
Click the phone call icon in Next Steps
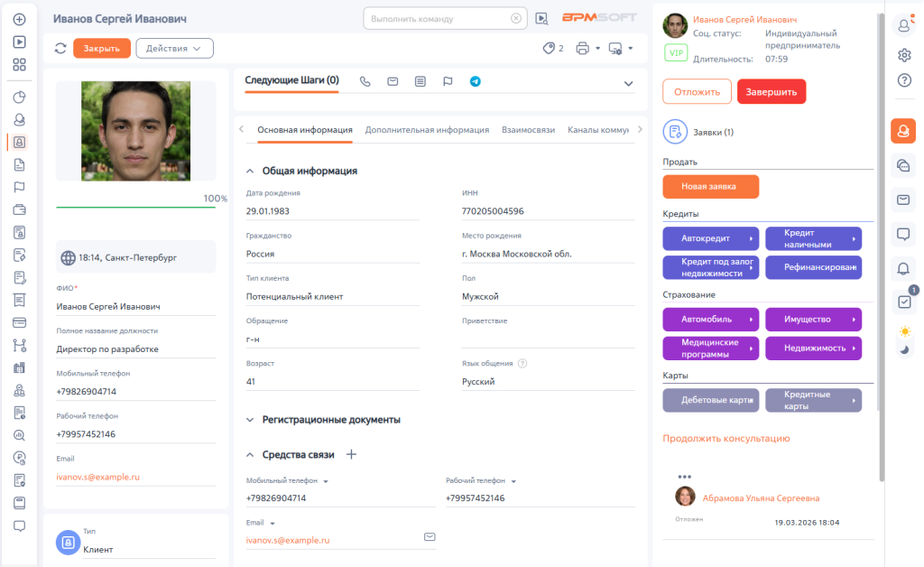pyautogui.click(x=365, y=81)
